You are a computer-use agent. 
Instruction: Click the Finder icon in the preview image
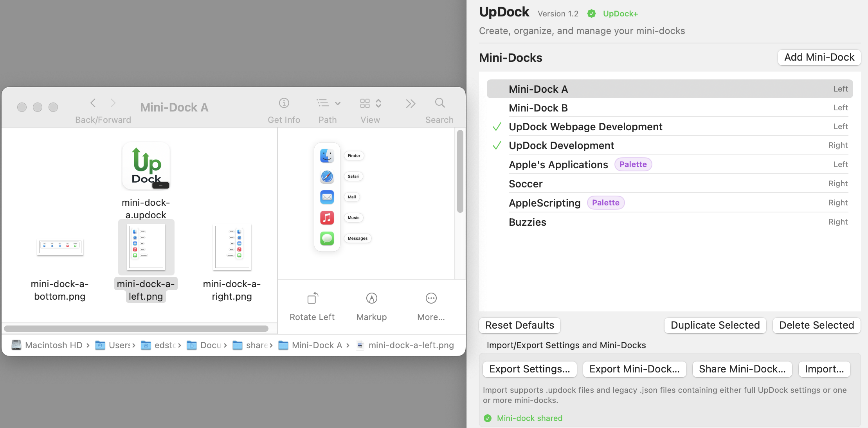pyautogui.click(x=327, y=156)
